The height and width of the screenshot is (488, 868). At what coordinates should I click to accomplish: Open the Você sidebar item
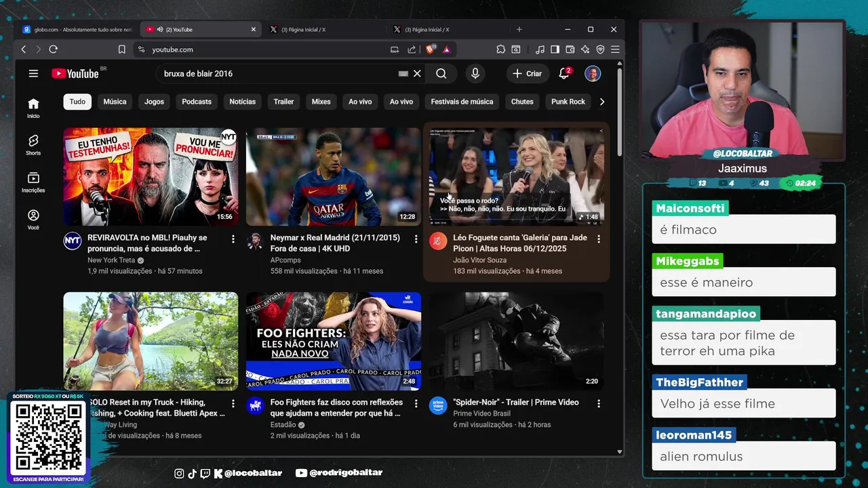33,219
